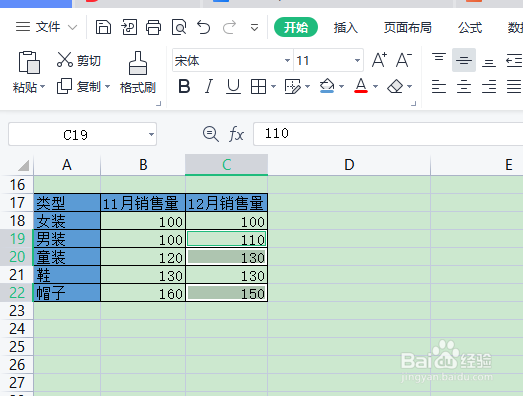This screenshot has height=396, width=523.
Task: Click justify alignment icon
Action: (x=514, y=86)
